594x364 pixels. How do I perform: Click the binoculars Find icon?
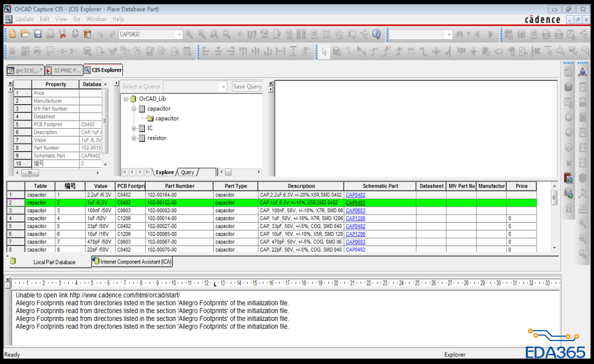[x=461, y=34]
